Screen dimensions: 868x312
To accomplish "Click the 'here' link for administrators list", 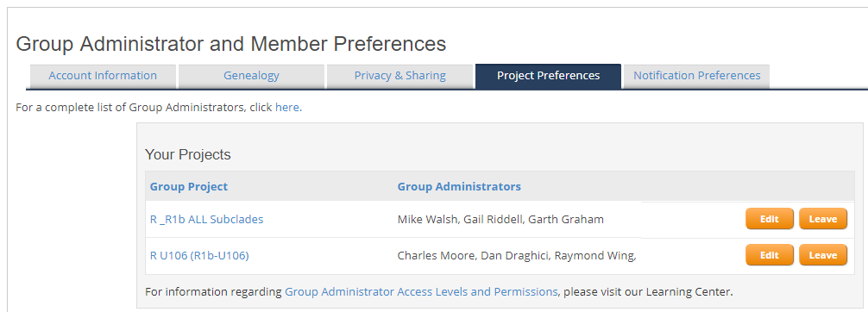I will (x=288, y=108).
